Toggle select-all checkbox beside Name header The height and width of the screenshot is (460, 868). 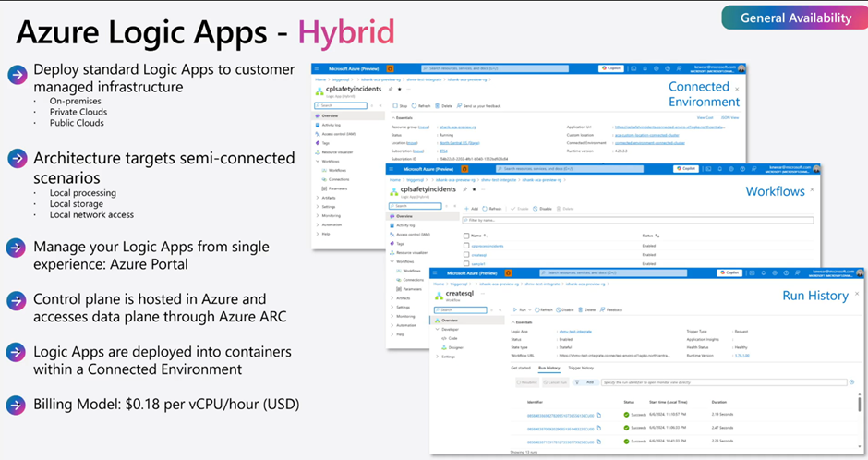pos(466,236)
